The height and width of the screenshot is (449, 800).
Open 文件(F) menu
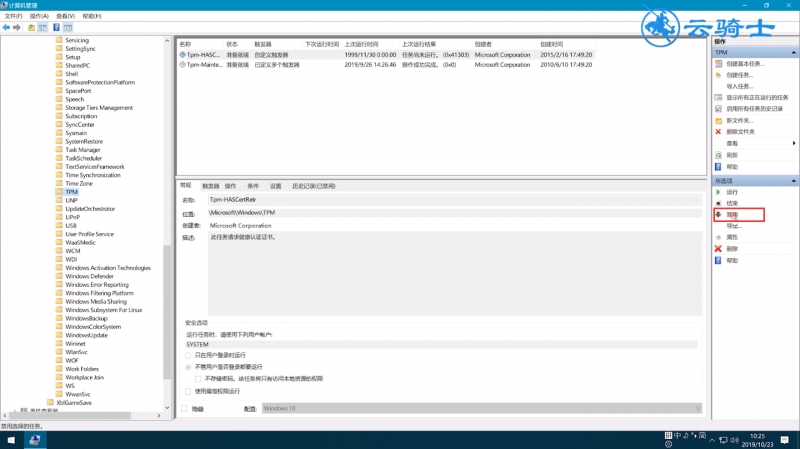coord(13,16)
